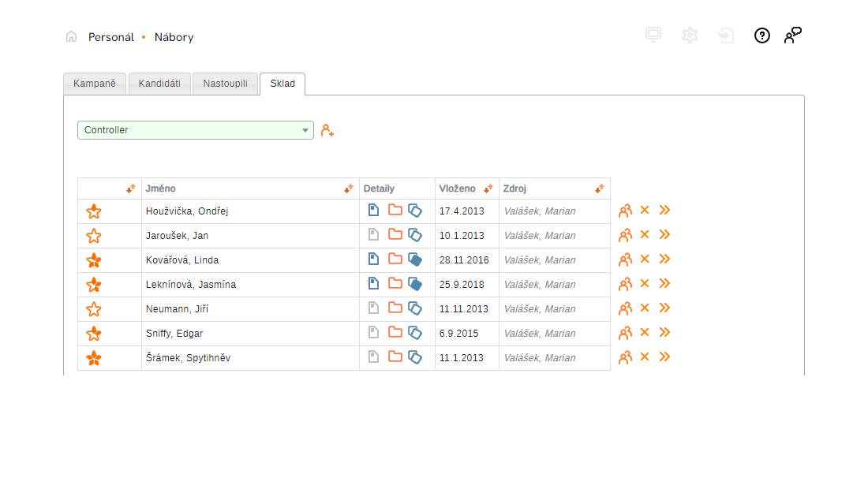
Task: Open folder icon for Kovářová, Linda
Action: (x=395, y=259)
